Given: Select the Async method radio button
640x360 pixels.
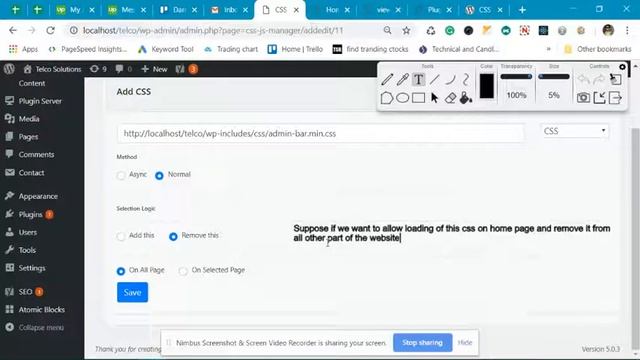Looking at the screenshot, I should click(121, 176).
